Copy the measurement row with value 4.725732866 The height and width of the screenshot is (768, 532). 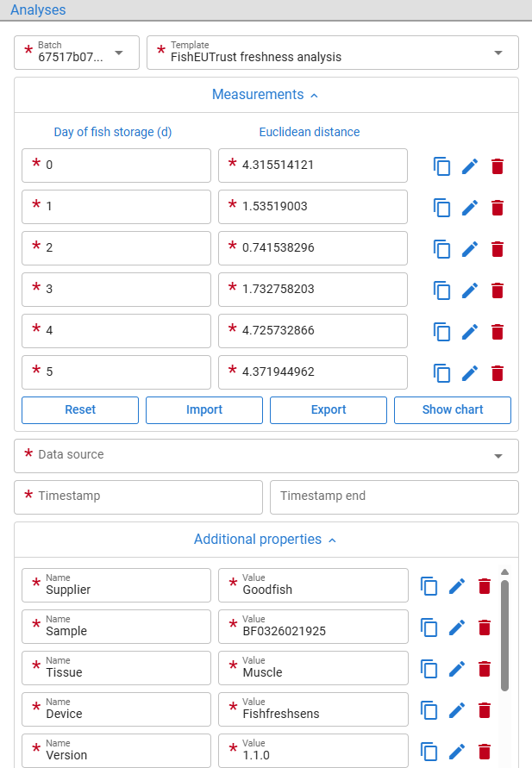[441, 332]
